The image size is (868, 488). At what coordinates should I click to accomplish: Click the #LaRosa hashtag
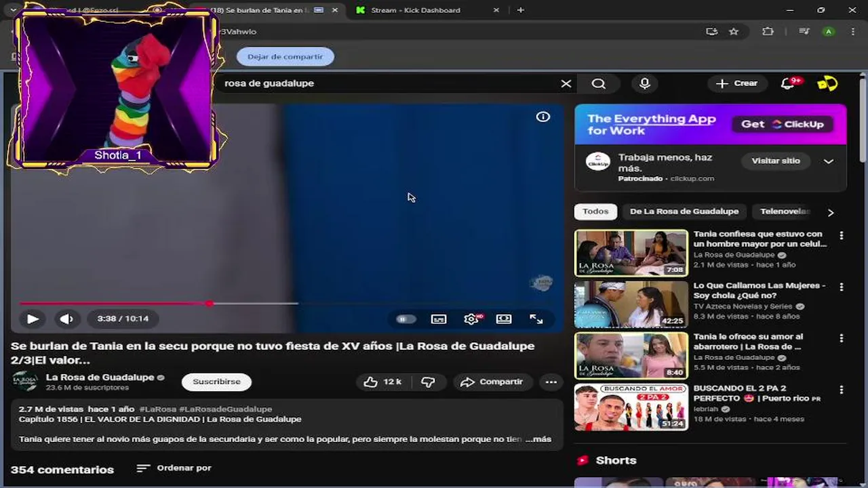[157, 409]
